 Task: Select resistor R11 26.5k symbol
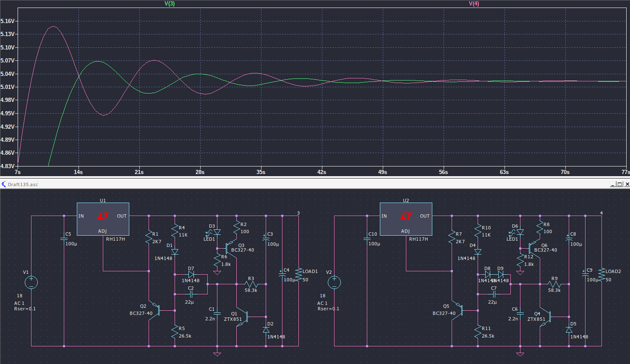[478, 332]
